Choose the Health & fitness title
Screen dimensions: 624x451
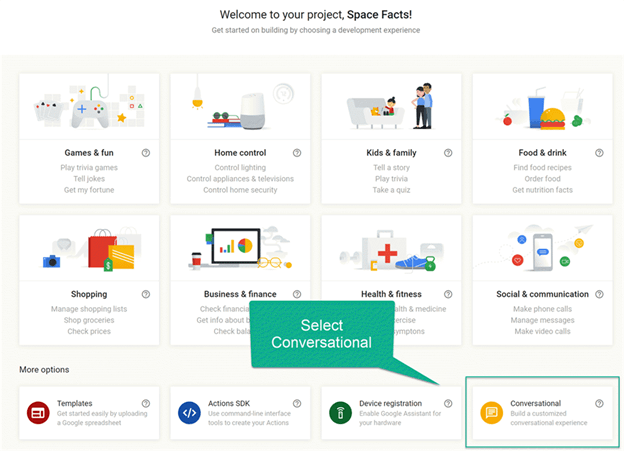pyautogui.click(x=391, y=294)
